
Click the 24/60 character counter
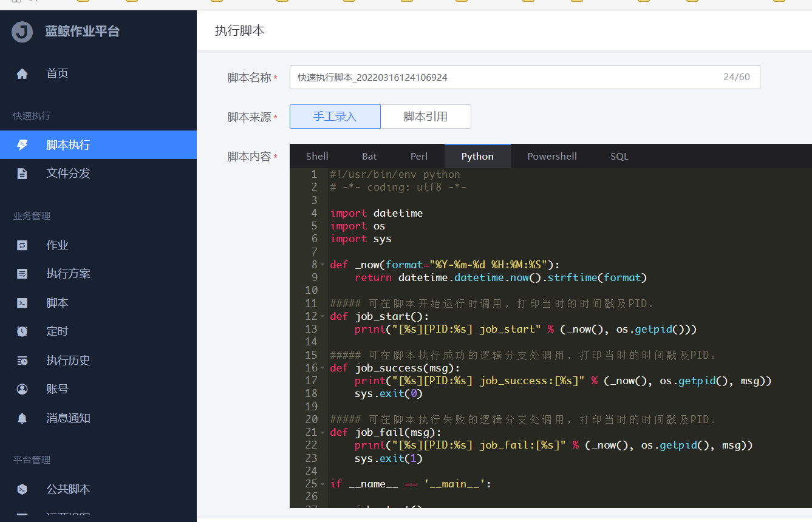(x=737, y=77)
